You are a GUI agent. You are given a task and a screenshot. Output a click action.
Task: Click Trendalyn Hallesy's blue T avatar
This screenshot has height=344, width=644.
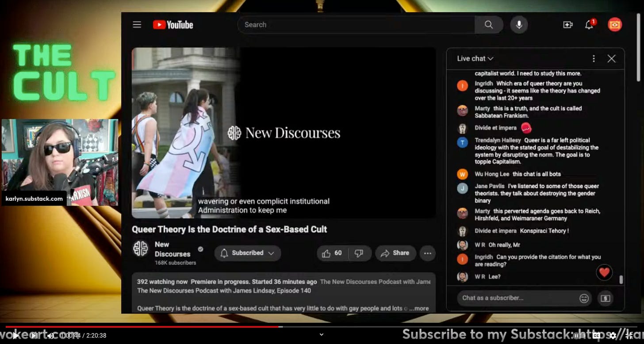point(462,142)
